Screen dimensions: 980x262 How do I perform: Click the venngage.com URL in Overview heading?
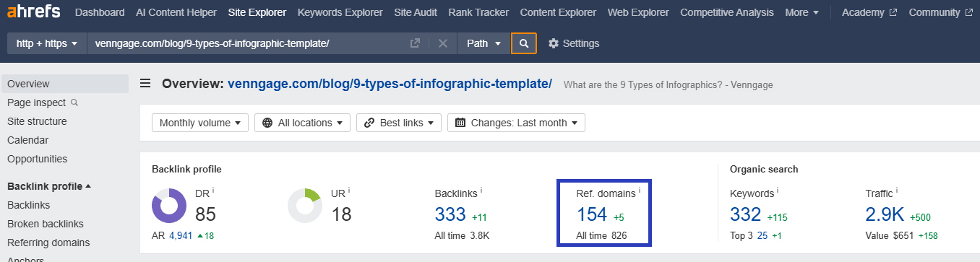click(x=390, y=84)
